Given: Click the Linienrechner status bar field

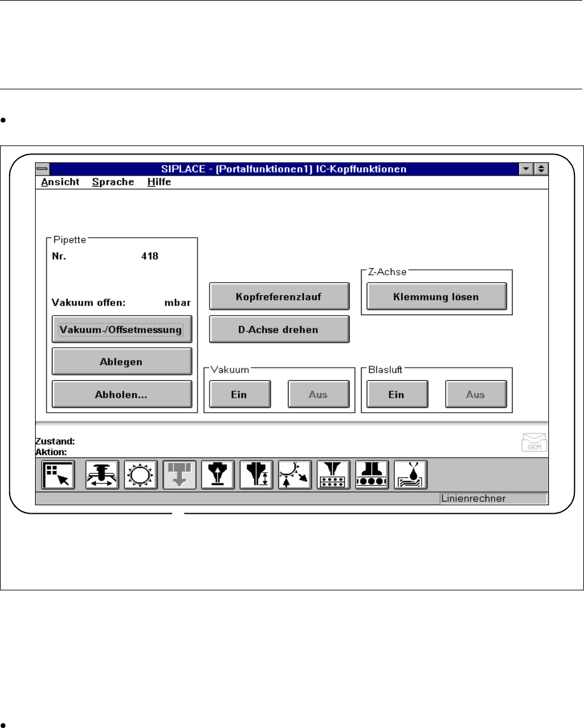Looking at the screenshot, I should (493, 499).
